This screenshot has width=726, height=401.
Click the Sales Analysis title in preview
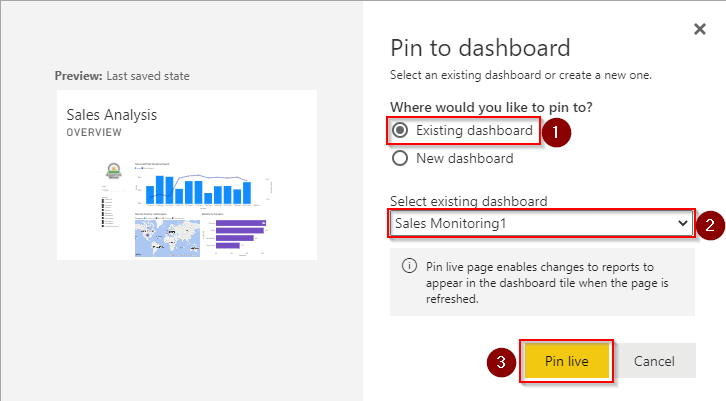pyautogui.click(x=111, y=115)
